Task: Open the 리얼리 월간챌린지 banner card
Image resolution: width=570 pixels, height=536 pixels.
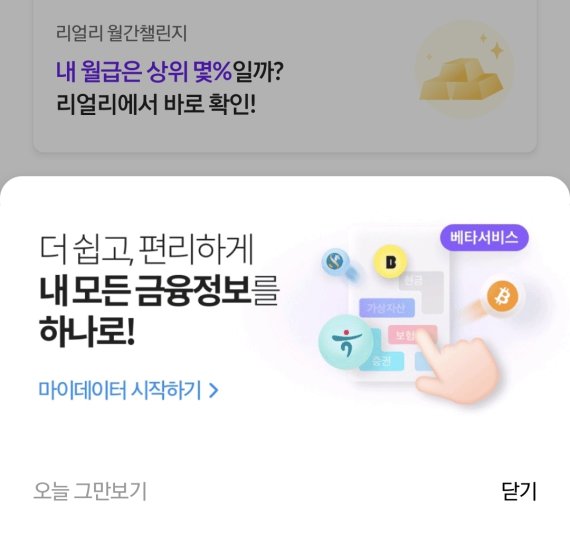Action: point(285,75)
